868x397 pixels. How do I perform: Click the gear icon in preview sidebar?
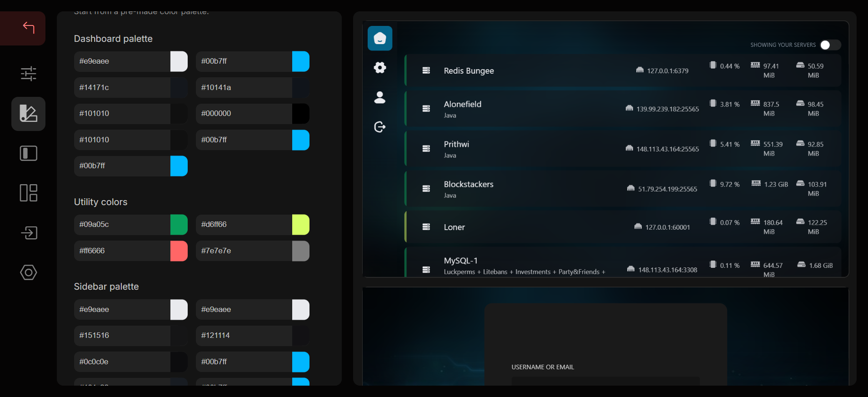[x=380, y=68]
